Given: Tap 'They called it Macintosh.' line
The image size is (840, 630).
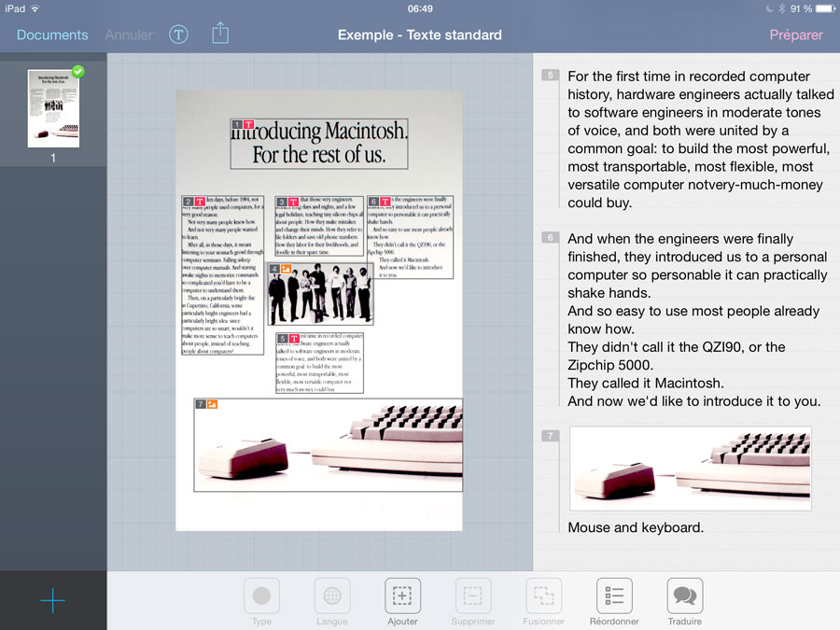Looking at the screenshot, I should pyautogui.click(x=646, y=383).
